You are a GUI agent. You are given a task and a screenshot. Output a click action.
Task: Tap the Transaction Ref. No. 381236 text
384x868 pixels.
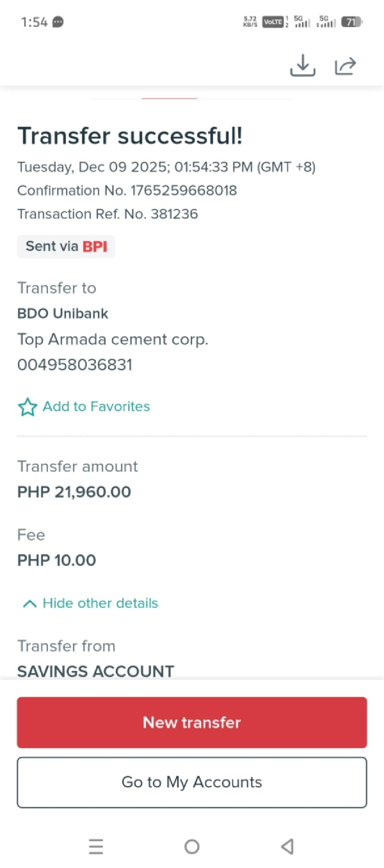click(108, 214)
